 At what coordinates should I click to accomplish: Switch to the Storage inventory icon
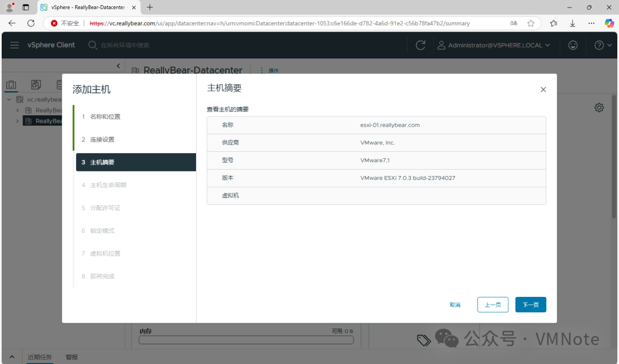tap(59, 84)
